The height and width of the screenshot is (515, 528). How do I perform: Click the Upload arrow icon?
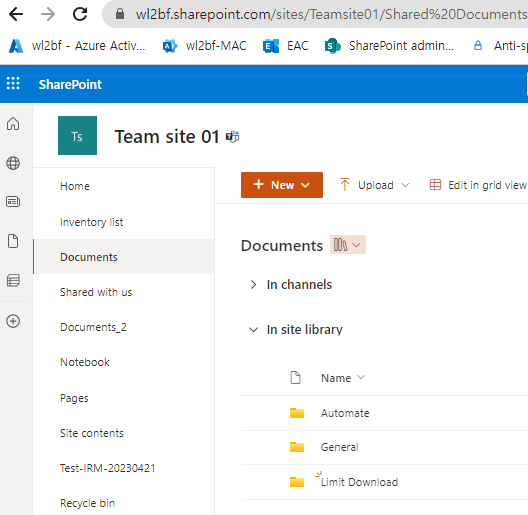coord(344,184)
